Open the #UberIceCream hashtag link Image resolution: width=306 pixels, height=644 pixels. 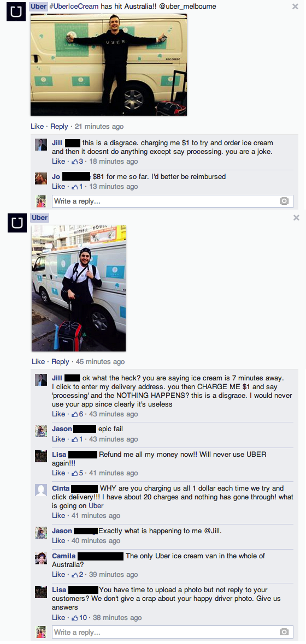point(74,7)
